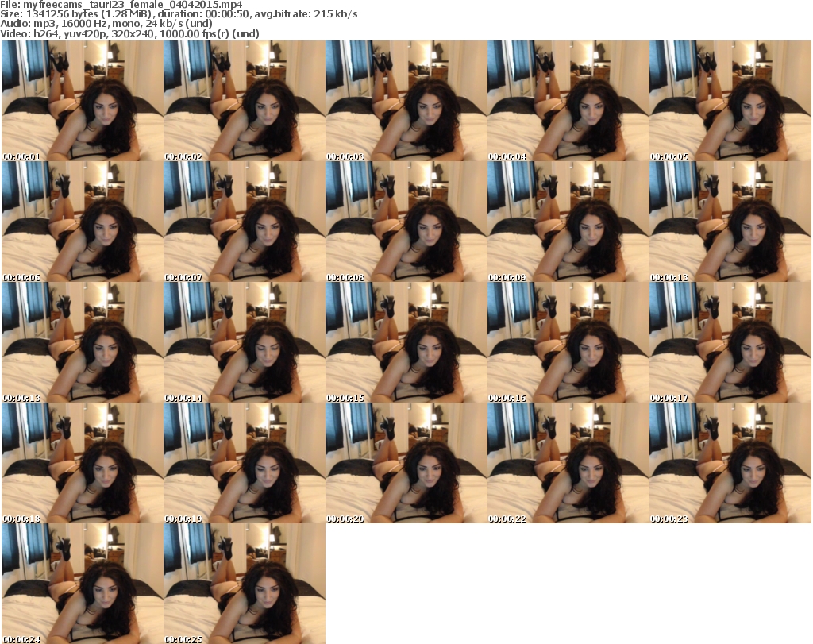Choose the thumbnail stamped 00:00:22
The height and width of the screenshot is (644, 813).
[x=568, y=462]
